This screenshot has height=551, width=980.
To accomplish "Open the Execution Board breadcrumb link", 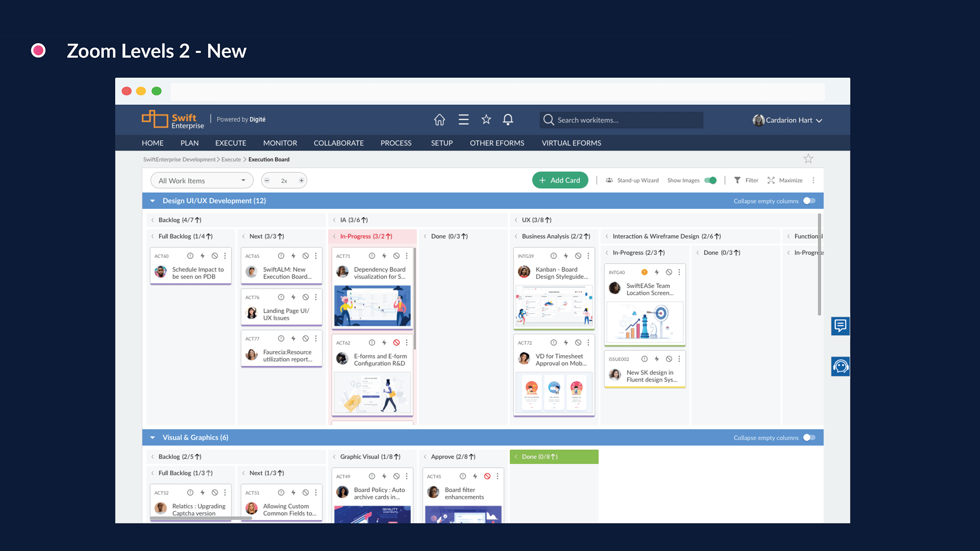I will tap(269, 159).
